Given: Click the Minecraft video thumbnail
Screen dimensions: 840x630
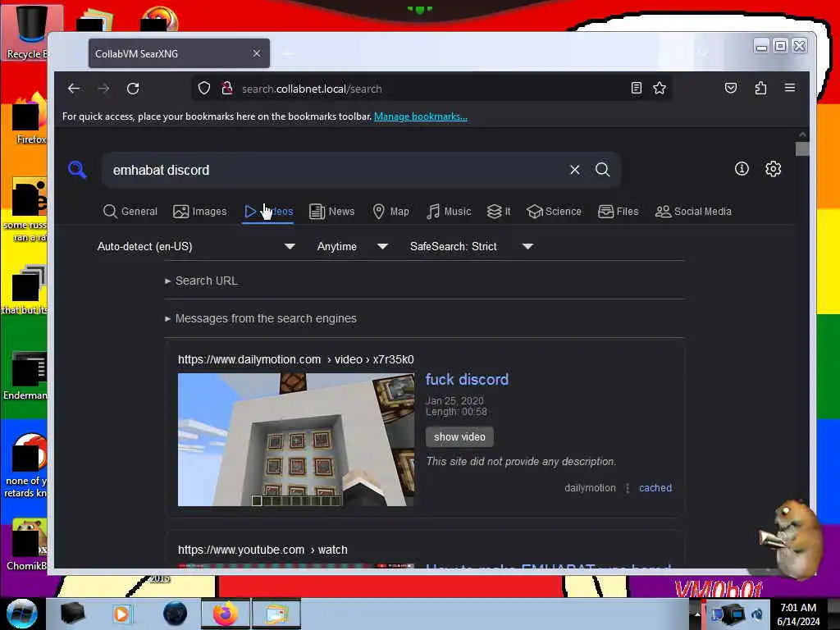Looking at the screenshot, I should coord(296,440).
